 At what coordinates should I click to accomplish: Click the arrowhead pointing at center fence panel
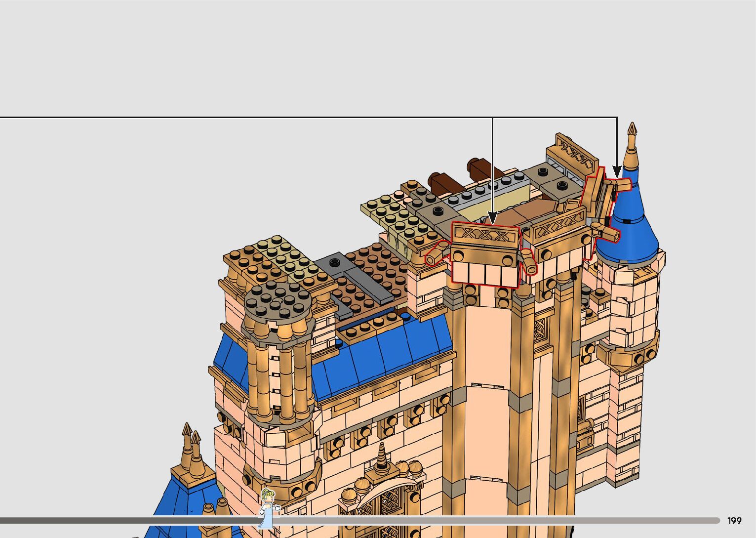492,217
